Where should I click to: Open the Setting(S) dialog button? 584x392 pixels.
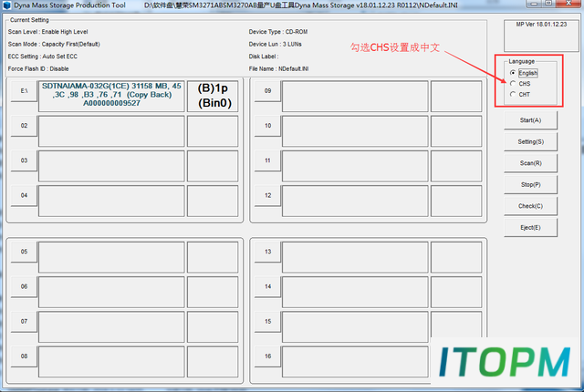click(x=530, y=141)
